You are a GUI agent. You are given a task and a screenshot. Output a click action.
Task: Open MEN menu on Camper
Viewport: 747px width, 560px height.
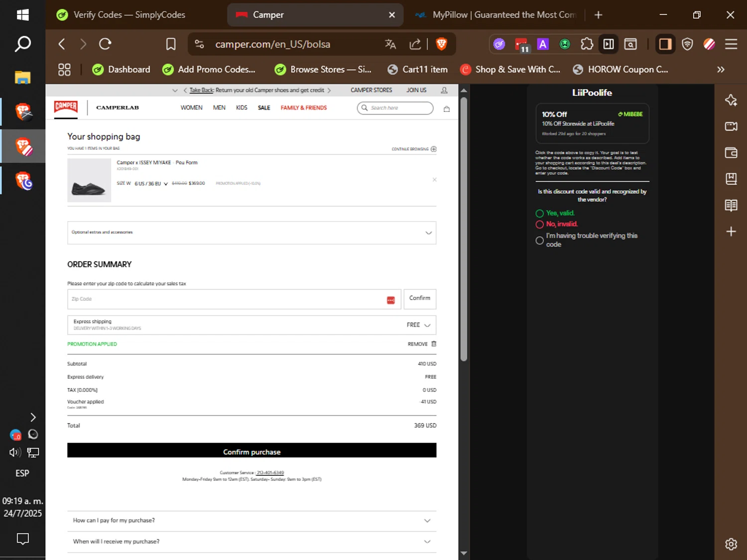coord(219,108)
